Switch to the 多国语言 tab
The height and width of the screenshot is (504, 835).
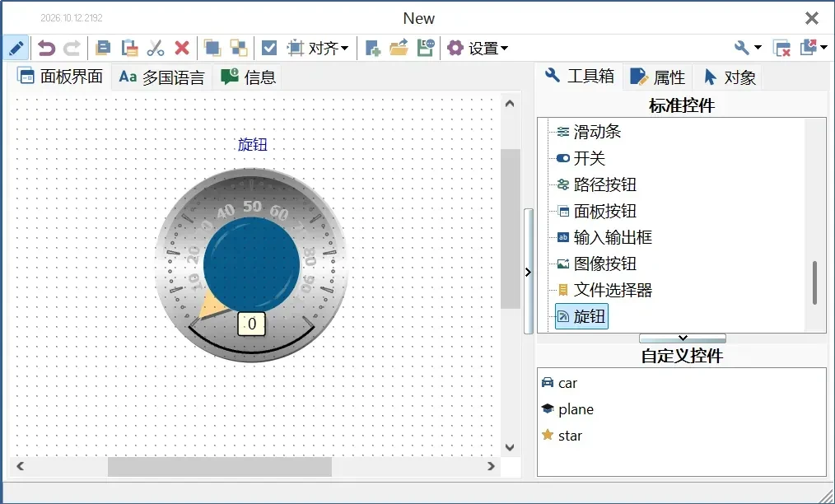[162, 77]
